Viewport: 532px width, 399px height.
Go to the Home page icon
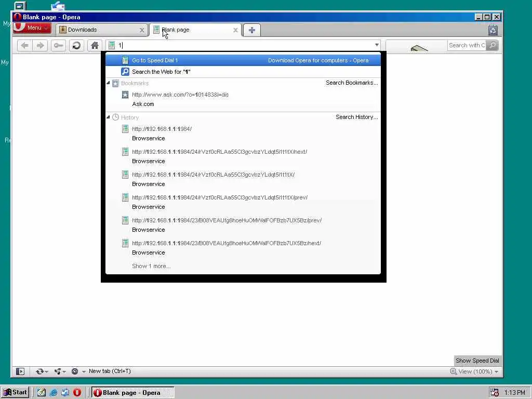click(x=95, y=46)
